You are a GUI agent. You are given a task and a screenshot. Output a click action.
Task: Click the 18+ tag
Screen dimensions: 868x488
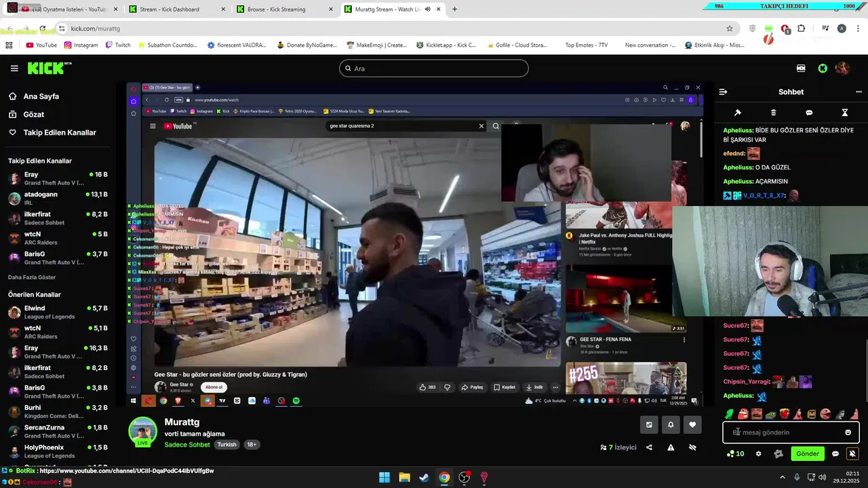point(252,445)
